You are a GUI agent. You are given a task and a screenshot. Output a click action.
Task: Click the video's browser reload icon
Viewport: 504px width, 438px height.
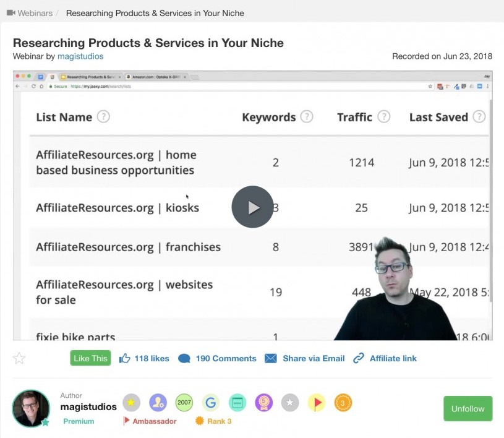[x=33, y=86]
